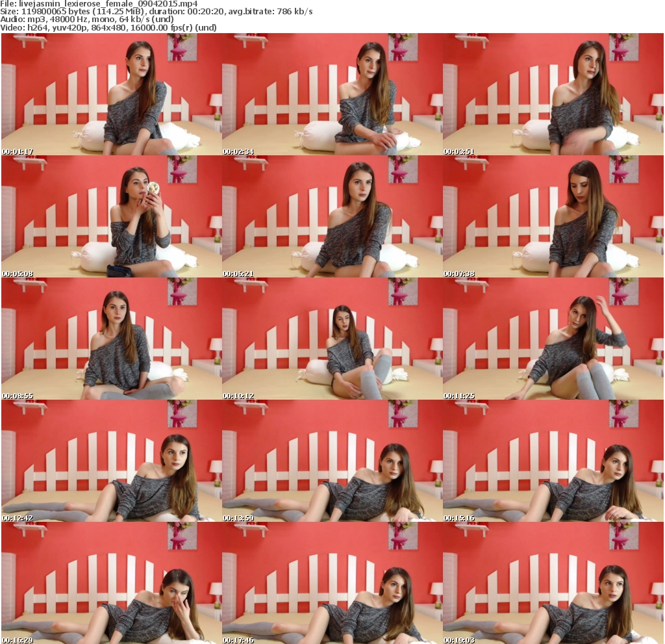Click the File name line in header
The image size is (665, 644).
(x=99, y=4)
